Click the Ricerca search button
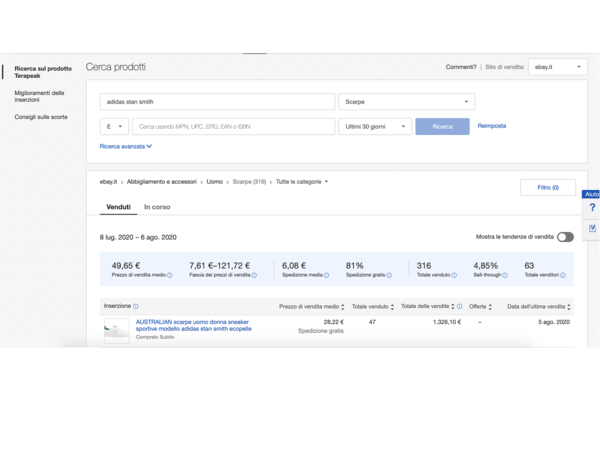The height and width of the screenshot is (450, 600). click(x=442, y=127)
